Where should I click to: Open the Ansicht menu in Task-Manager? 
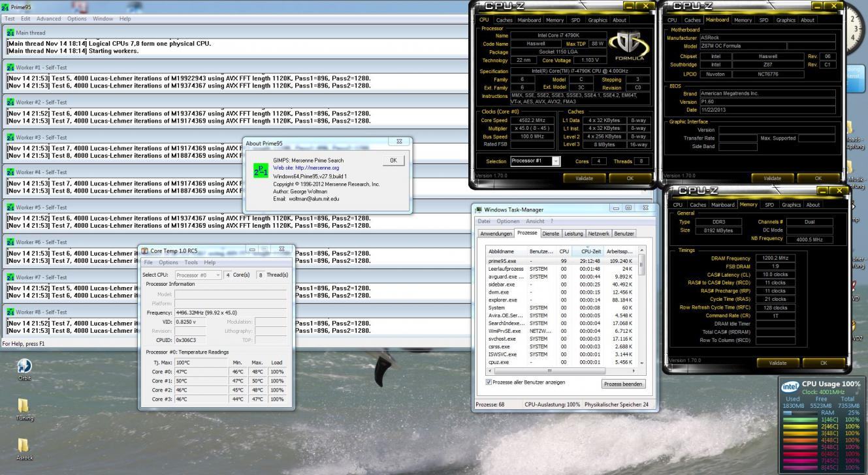(x=535, y=221)
